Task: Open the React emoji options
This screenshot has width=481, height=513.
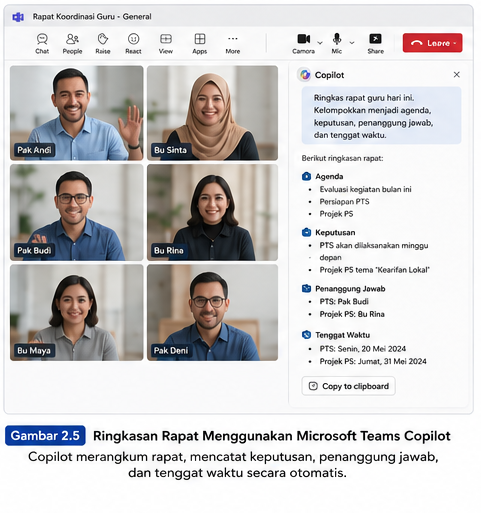Action: point(133,44)
